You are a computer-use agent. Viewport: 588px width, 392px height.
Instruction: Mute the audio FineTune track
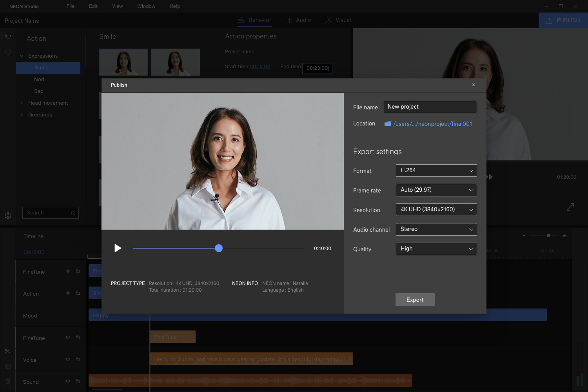[68, 338]
